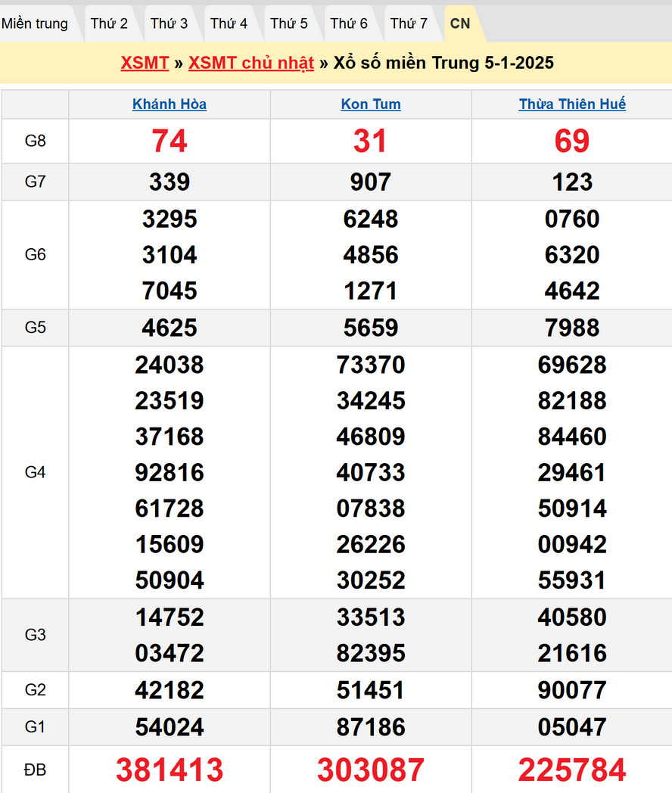Open the Thứ 6 tab

click(349, 23)
